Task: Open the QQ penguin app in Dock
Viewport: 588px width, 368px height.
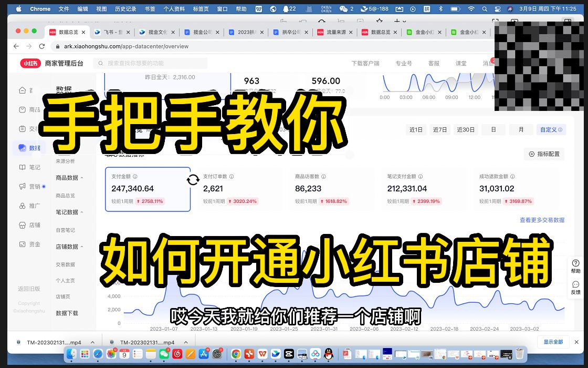Action: click(329, 354)
